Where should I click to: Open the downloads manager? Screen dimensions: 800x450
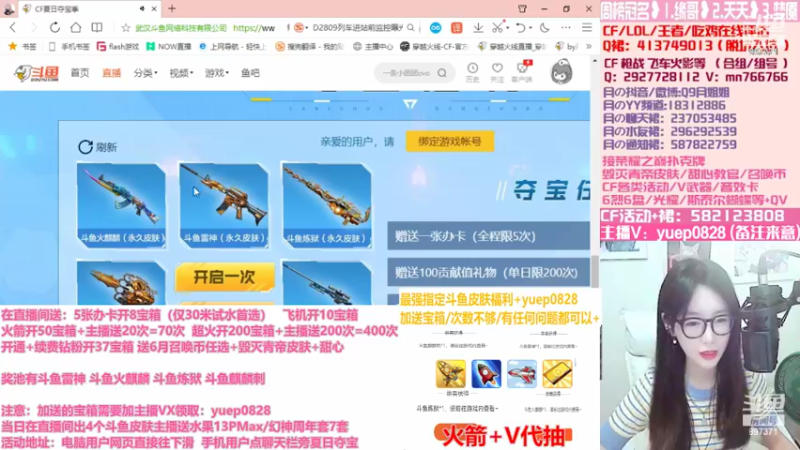478,28
